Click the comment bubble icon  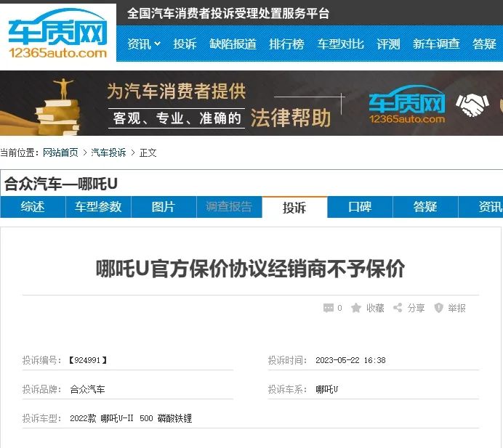coord(328,308)
